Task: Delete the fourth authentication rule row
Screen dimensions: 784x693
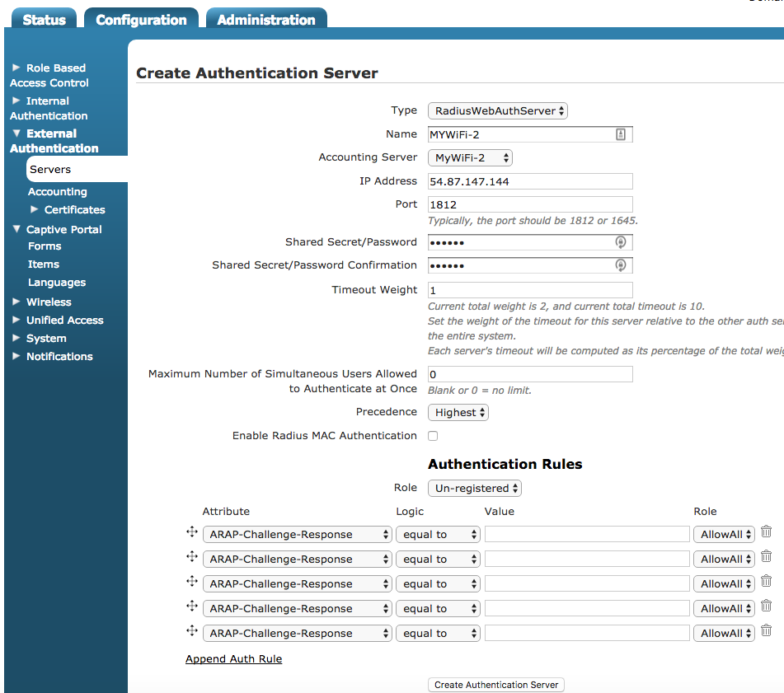Action: (766, 606)
